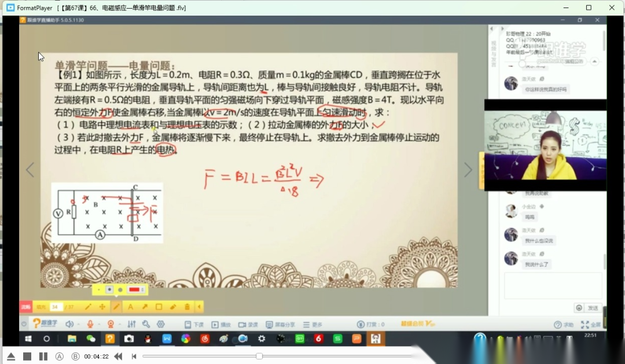Viewport: 625px width, 364px height.
Task: Click the trash icon to clear annotations
Action: [187, 307]
